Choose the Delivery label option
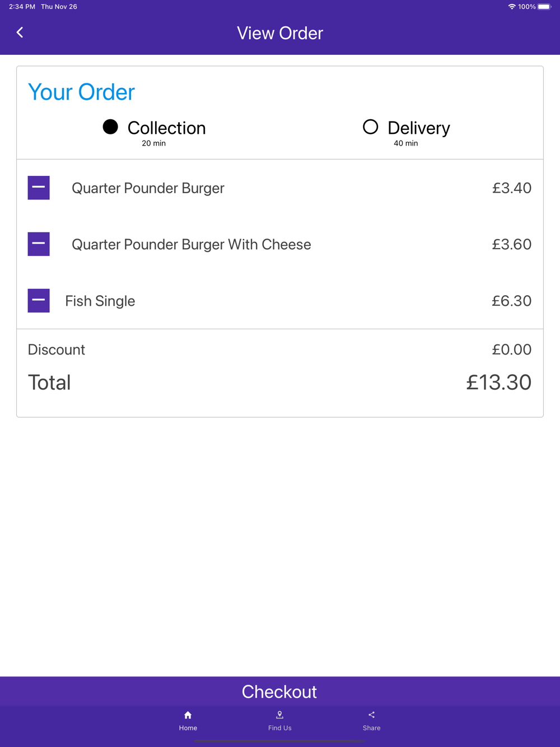 (x=419, y=128)
